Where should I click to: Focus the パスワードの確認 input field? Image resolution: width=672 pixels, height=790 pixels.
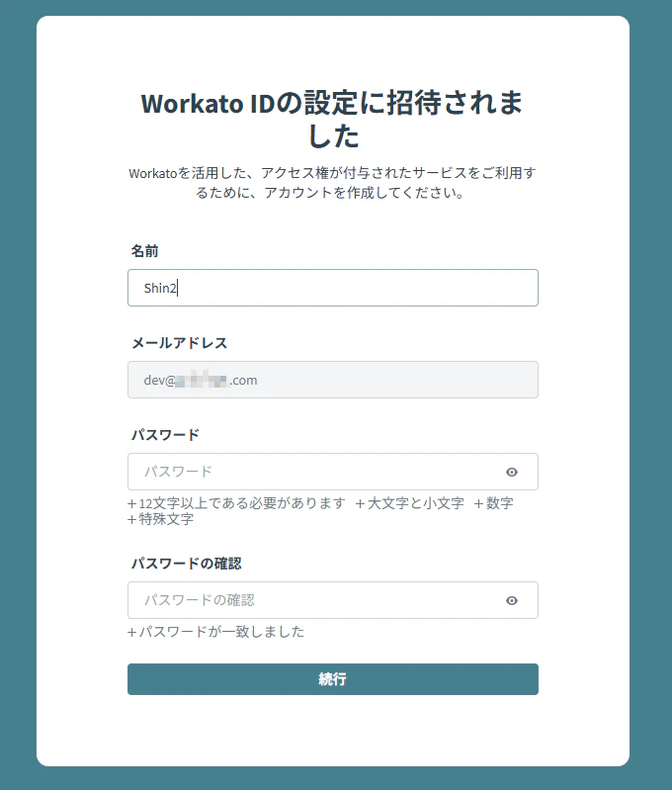coord(332,600)
